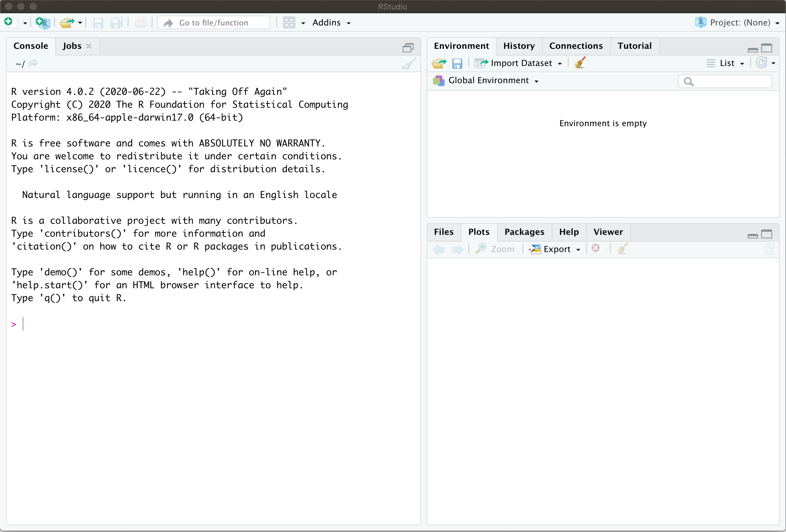The width and height of the screenshot is (786, 532).
Task: Save workspace using the floppy disk icon
Action: click(x=457, y=63)
